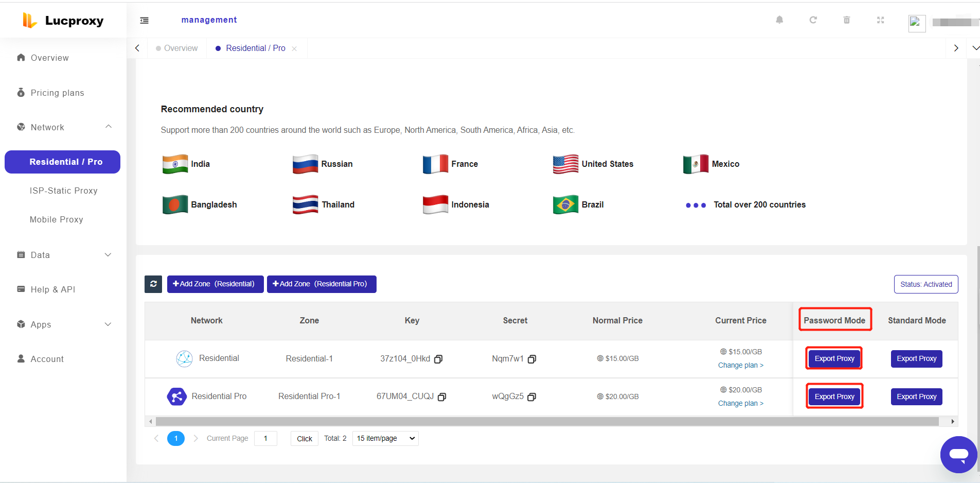Click the Password Mode column header
Screen dimensions: 980x483
coord(834,320)
